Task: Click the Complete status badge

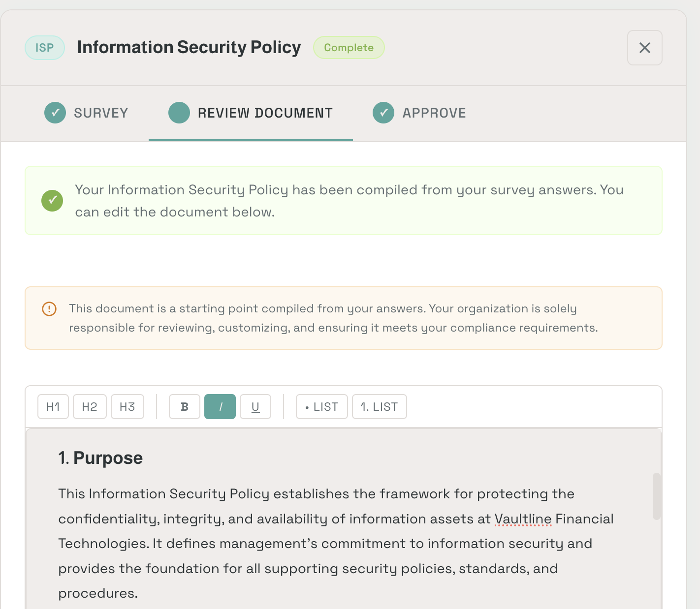Action: coord(349,48)
